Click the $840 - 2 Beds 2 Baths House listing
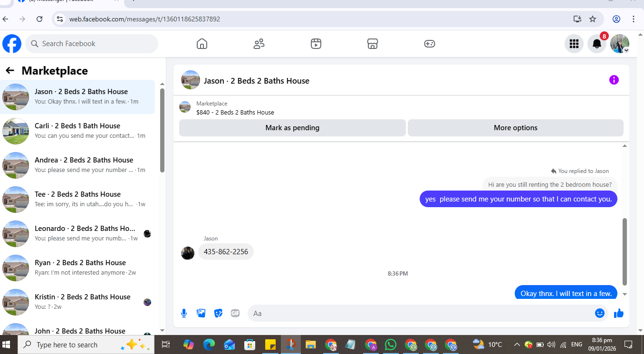Screen dimensions: 644x354 pyautogui.click(x=235, y=113)
